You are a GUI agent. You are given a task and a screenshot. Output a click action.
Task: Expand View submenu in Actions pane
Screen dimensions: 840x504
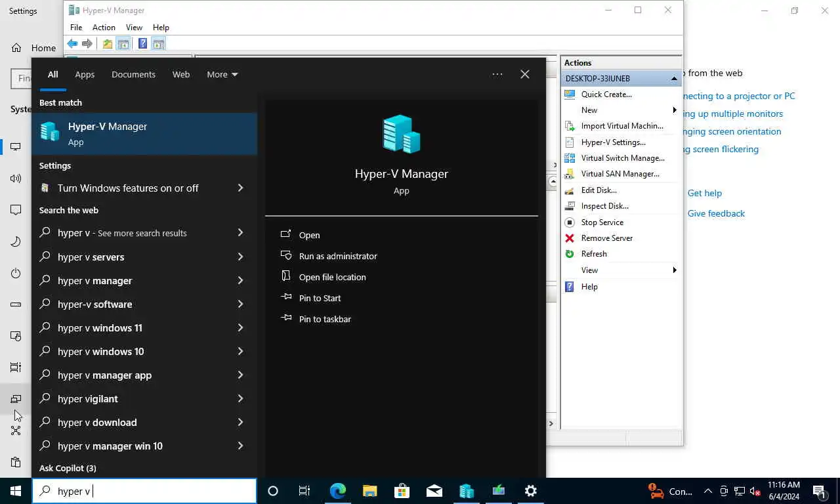(675, 270)
